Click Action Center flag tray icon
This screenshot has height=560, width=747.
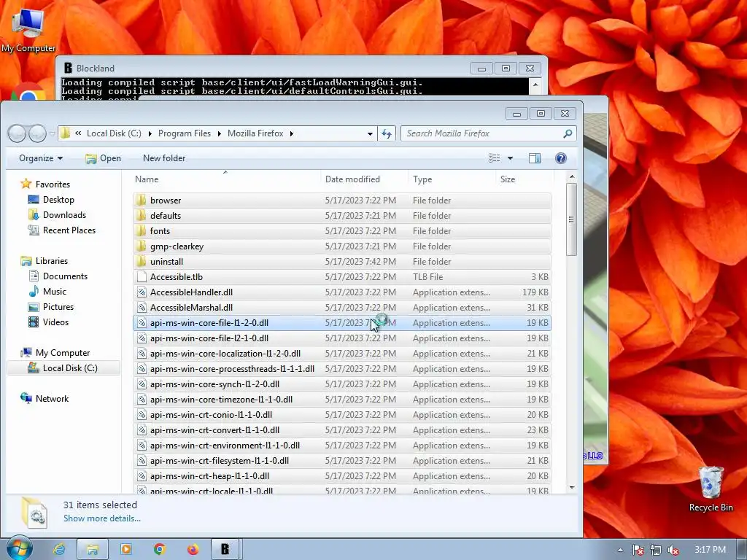click(638, 550)
